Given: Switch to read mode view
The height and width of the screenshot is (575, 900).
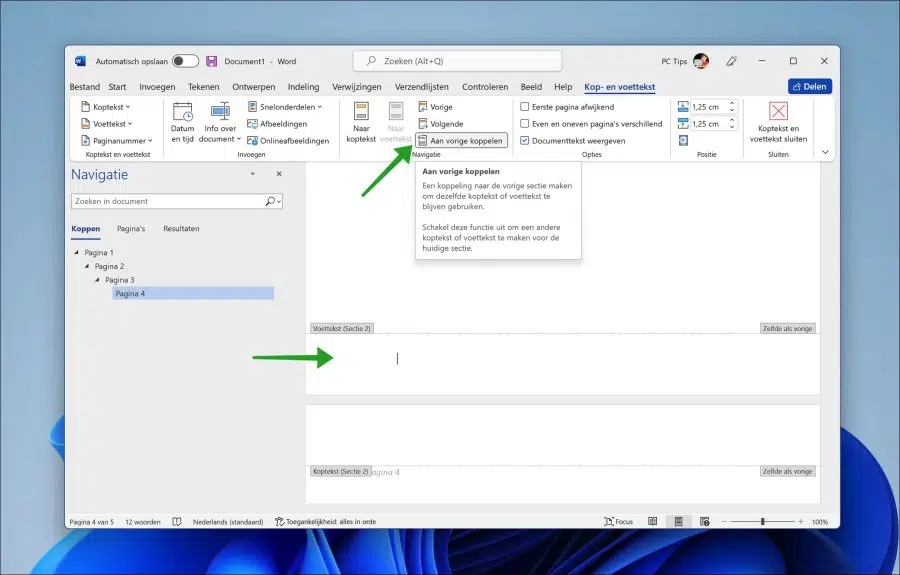Looking at the screenshot, I should pos(653,522).
